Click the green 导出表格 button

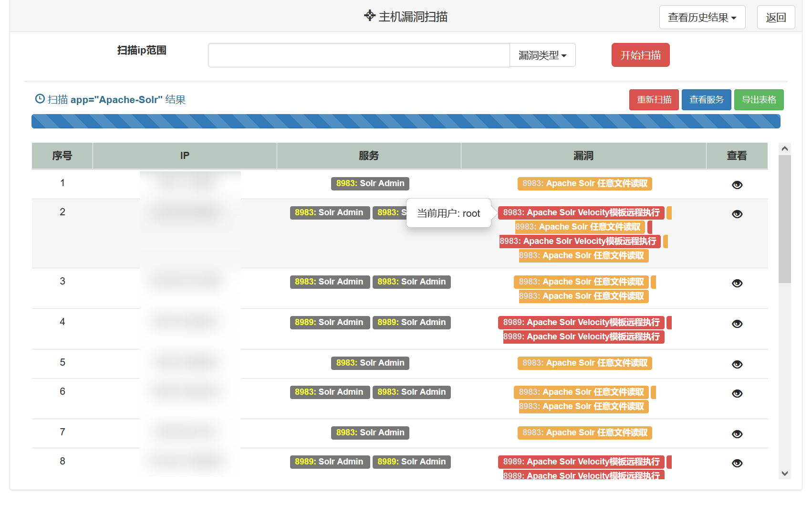pos(759,100)
